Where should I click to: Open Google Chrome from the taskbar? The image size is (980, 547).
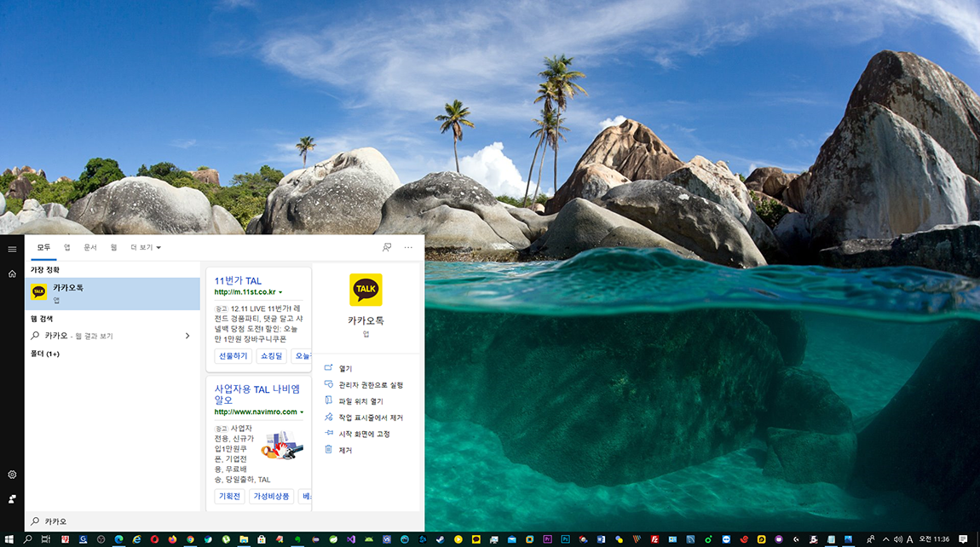(190, 538)
